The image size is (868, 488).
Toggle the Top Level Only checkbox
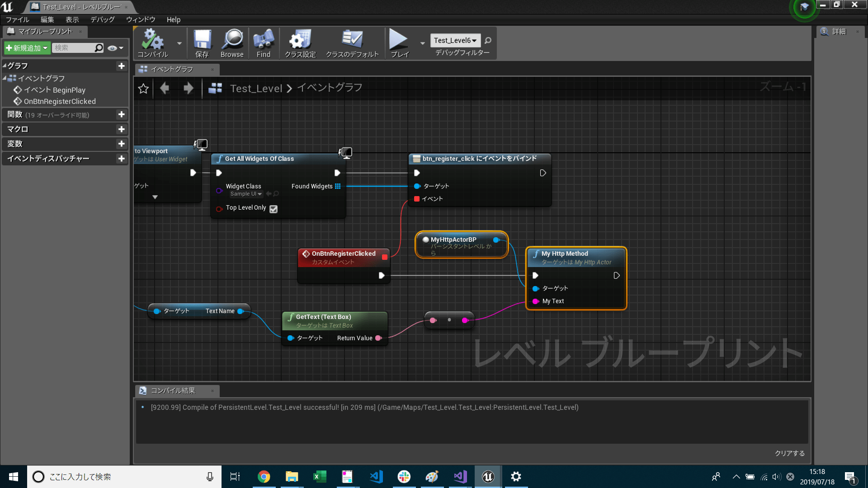point(274,209)
